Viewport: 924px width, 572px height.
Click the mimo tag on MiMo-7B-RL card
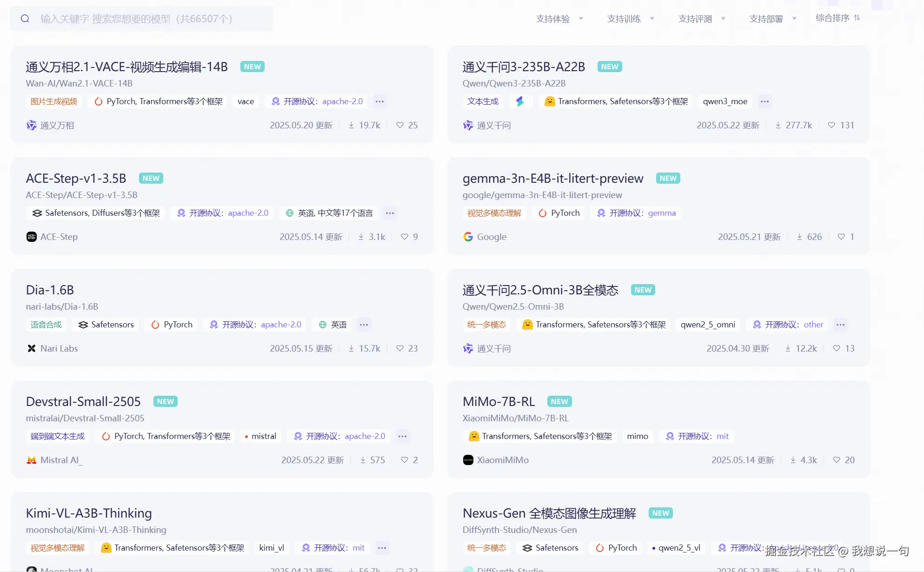pos(638,436)
